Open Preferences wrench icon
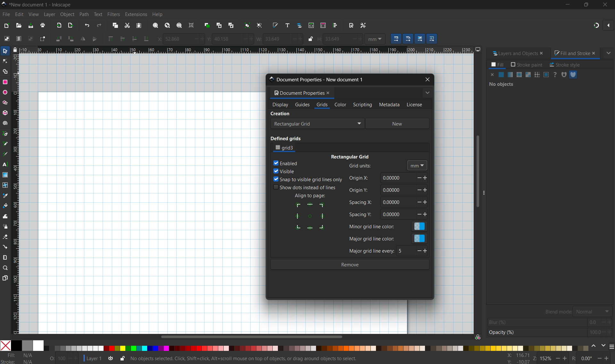615x364 pixels. click(363, 25)
